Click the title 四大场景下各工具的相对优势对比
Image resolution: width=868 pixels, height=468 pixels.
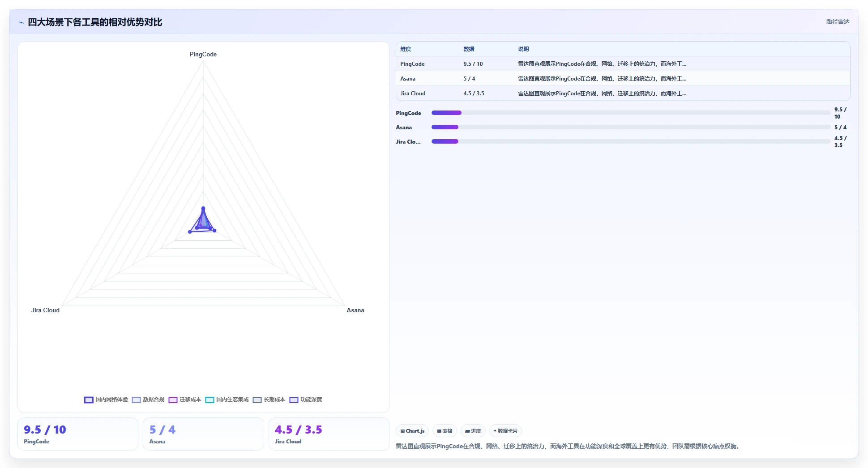click(95, 22)
